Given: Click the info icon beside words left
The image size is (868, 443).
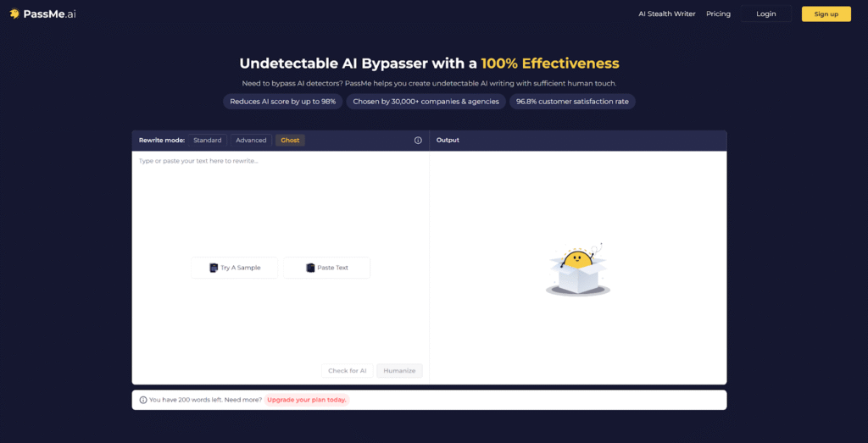Looking at the screenshot, I should pos(143,400).
